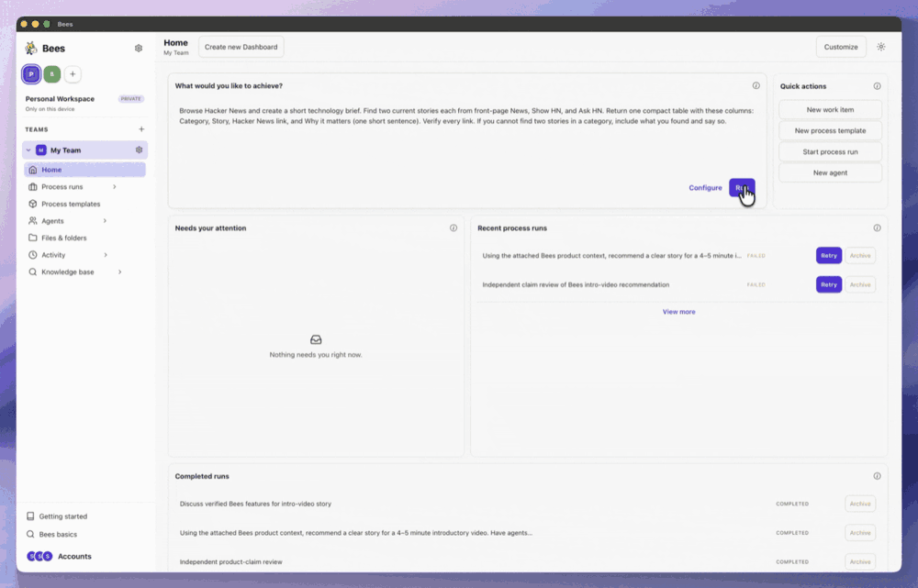Open 'Discuss verified Bees features' completed run
Image resolution: width=918 pixels, height=588 pixels.
point(255,504)
